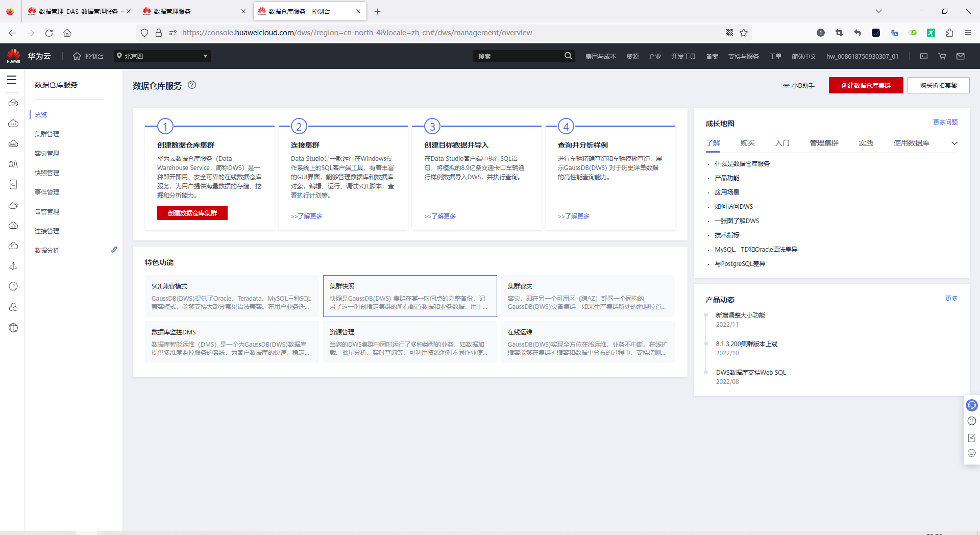Open the 数据库监控DMS feature card
980x535 pixels.
tap(232, 342)
